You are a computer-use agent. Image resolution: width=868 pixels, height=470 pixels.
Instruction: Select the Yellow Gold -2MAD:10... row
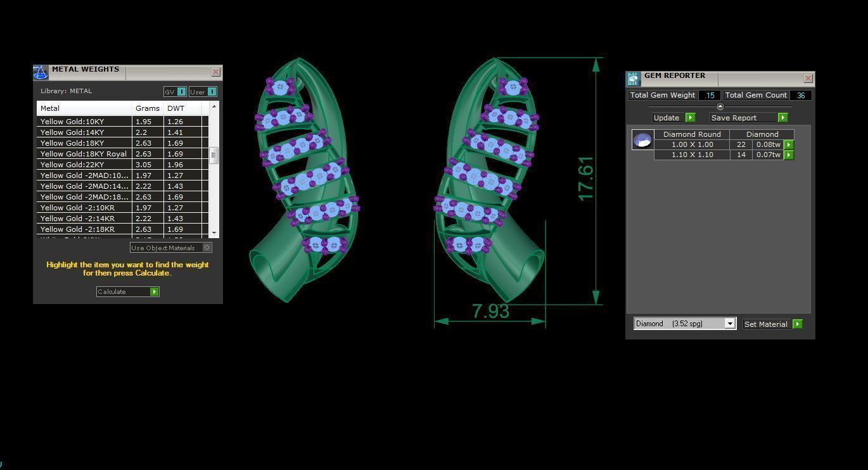[122, 175]
